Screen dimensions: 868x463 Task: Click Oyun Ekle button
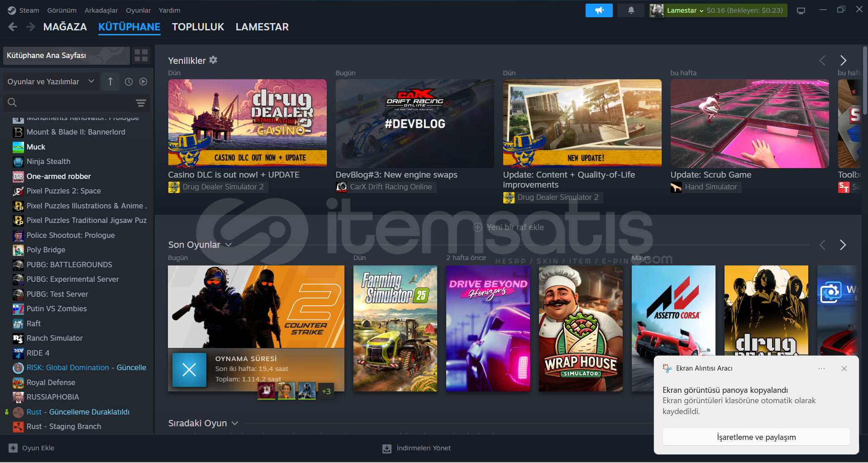pyautogui.click(x=32, y=448)
